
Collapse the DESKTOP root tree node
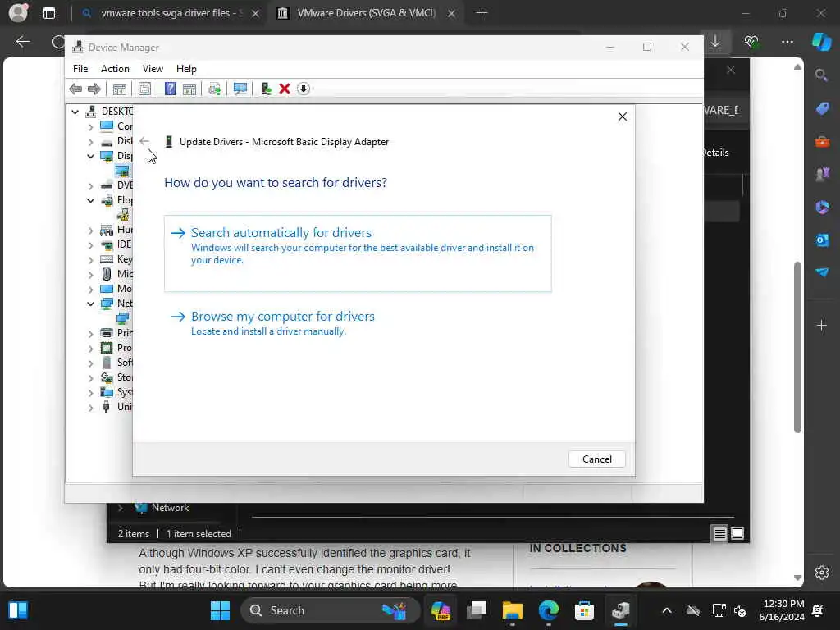75,112
